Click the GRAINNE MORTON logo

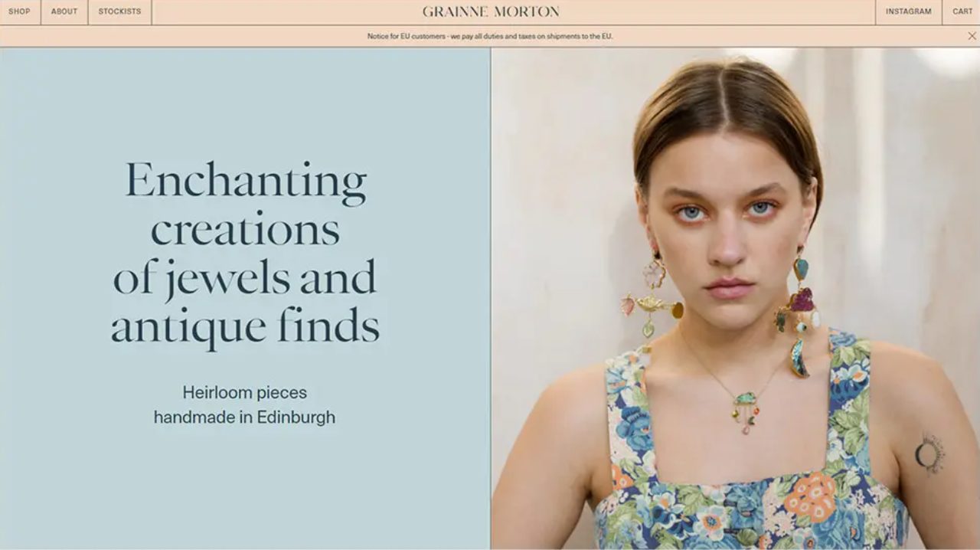[x=491, y=11]
